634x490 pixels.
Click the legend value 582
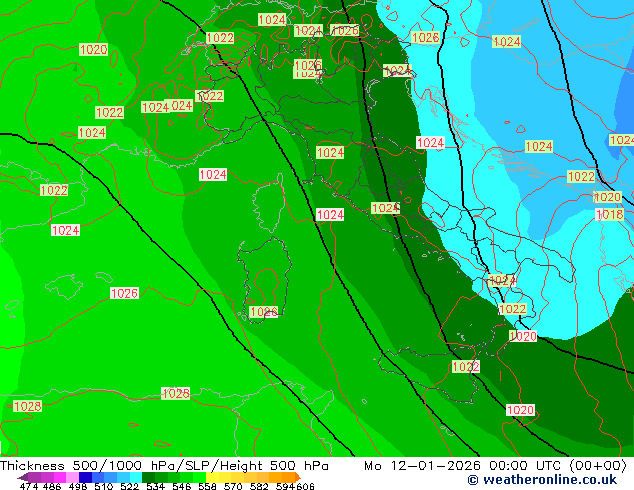coord(259,486)
